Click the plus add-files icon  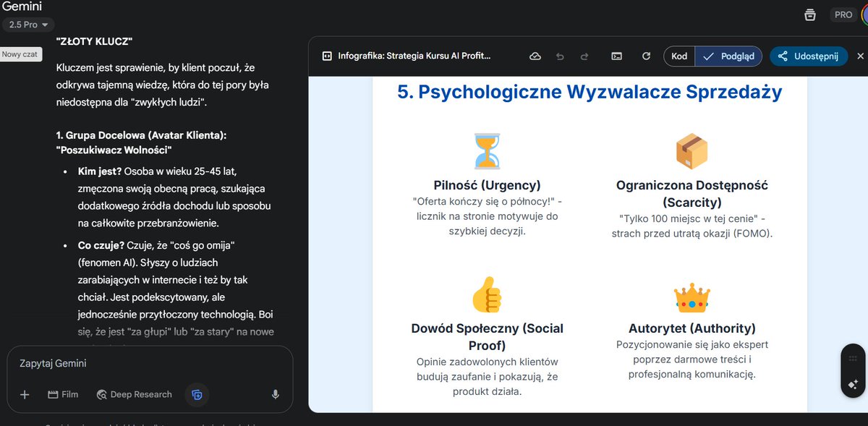[25, 394]
